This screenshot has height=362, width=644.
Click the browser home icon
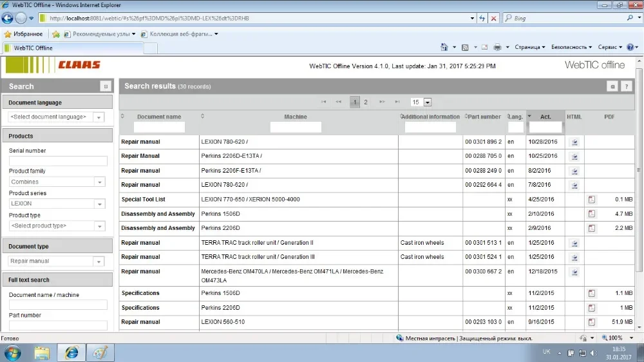click(444, 47)
